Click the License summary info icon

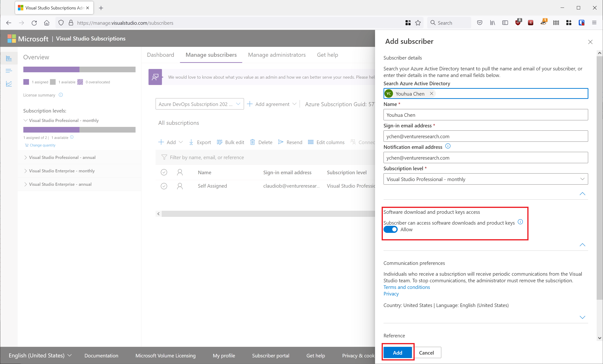[61, 95]
